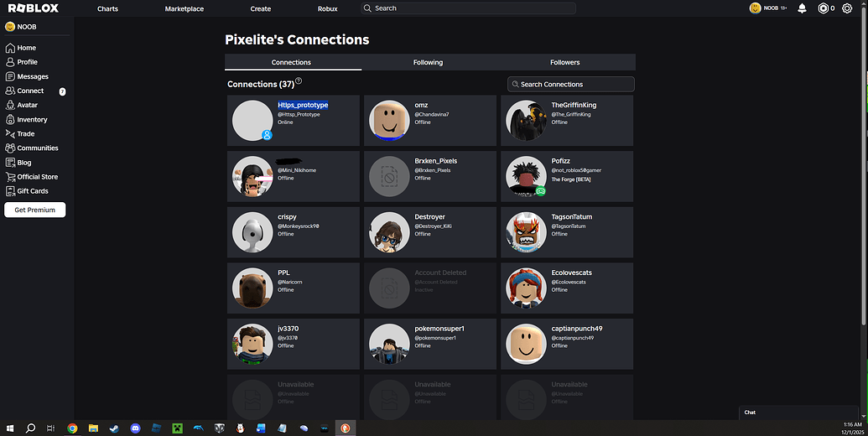868x436 pixels.
Task: Open Steam from the taskbar
Action: [114, 428]
